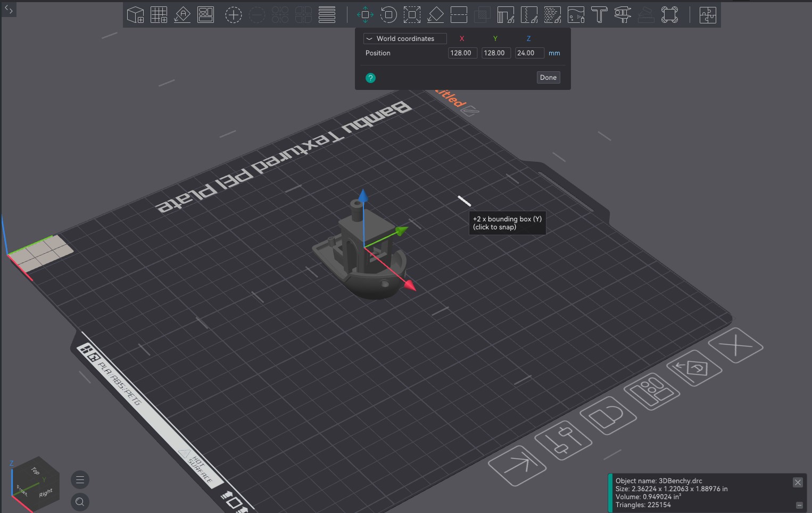The image size is (812, 513).
Task: Select the Rotate gizmo tool
Action: point(388,14)
